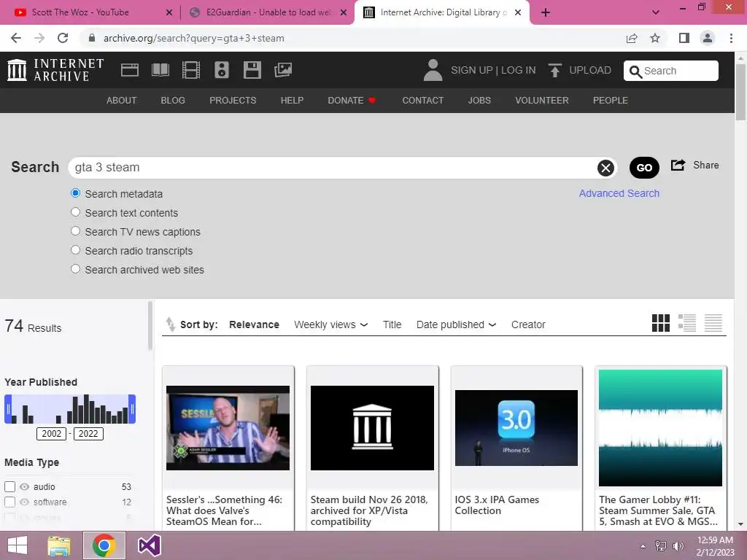Click the upload arrow icon
This screenshot has height=560, width=747.
tap(554, 70)
